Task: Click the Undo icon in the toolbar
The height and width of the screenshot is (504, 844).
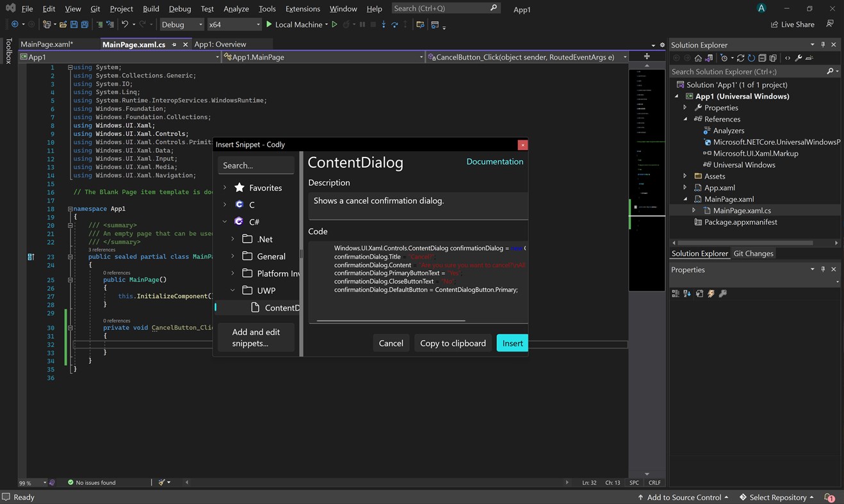Action: point(124,24)
